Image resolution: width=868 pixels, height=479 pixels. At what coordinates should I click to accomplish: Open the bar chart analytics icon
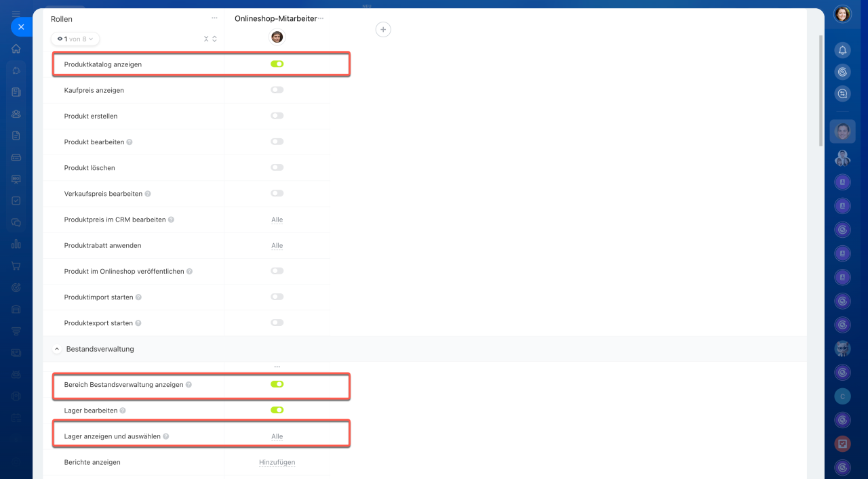16,244
